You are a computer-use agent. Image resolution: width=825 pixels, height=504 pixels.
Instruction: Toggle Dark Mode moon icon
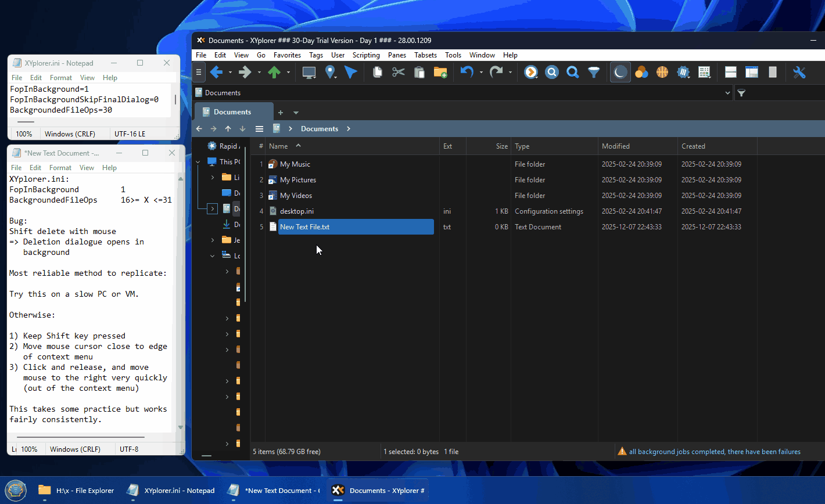pyautogui.click(x=620, y=72)
